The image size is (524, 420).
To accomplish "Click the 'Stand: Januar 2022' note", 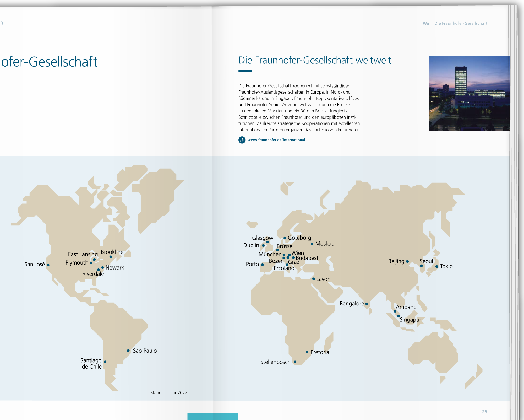I will (169, 393).
